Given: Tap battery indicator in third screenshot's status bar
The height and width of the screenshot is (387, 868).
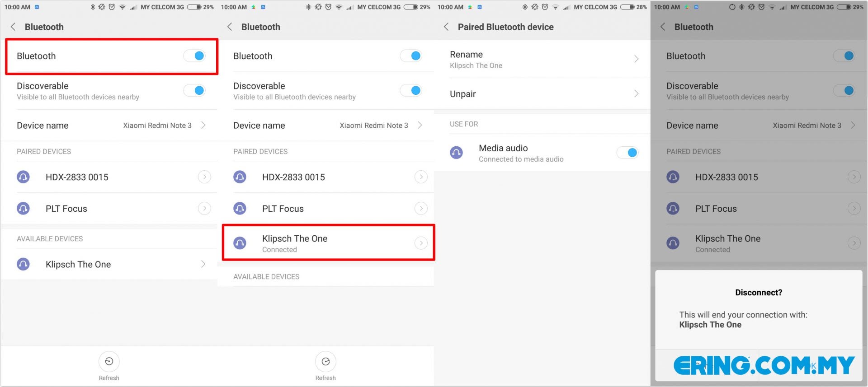Looking at the screenshot, I should pyautogui.click(x=627, y=7).
